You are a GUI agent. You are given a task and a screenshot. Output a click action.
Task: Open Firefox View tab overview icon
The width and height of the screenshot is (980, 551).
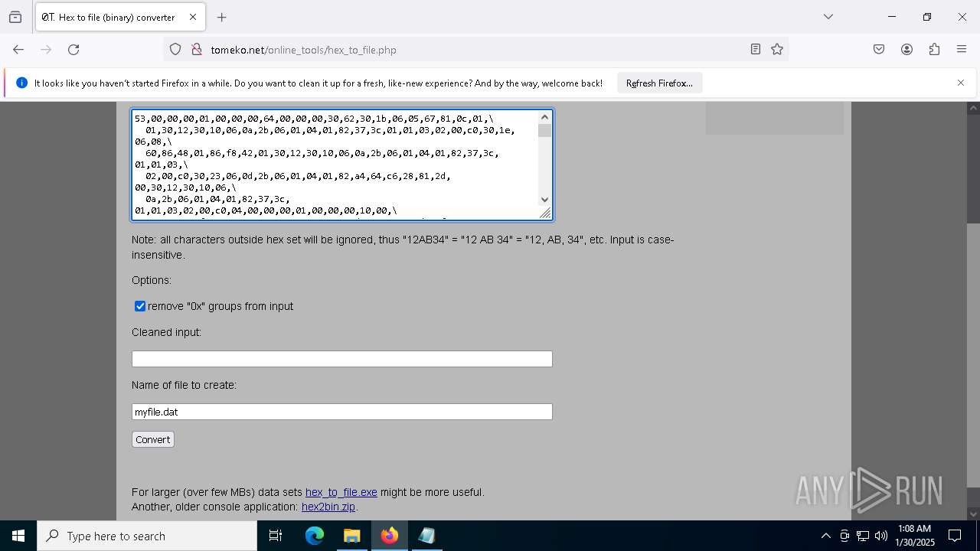pos(15,17)
